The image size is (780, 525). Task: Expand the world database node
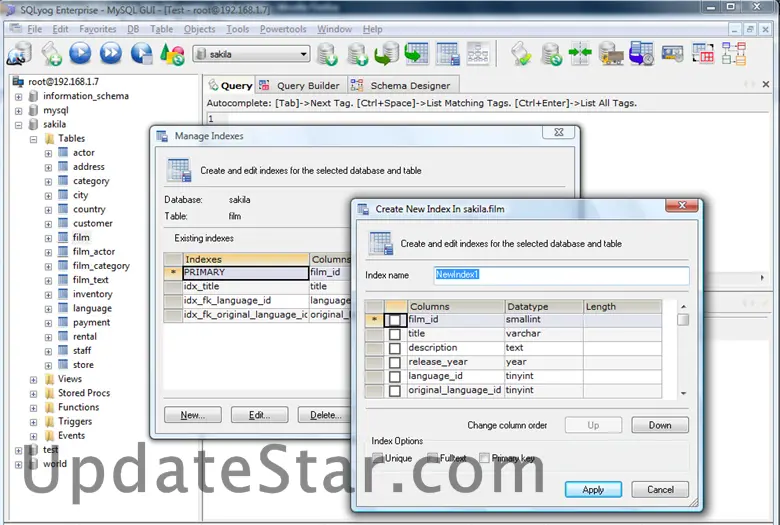18,465
